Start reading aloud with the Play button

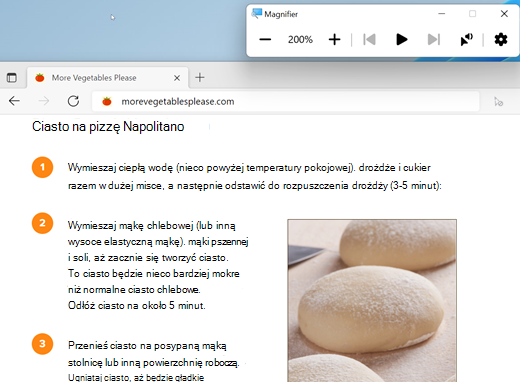(x=402, y=40)
